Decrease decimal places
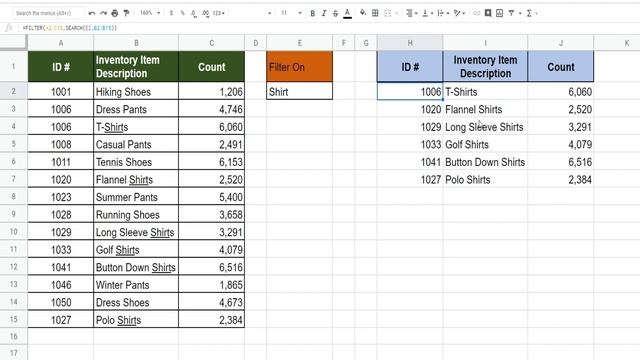The width and height of the screenshot is (640, 360). point(193,13)
